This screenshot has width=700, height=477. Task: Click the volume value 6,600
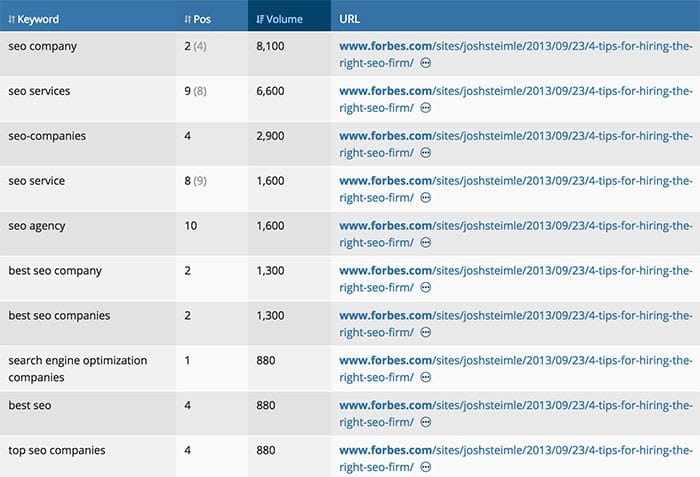(x=270, y=91)
